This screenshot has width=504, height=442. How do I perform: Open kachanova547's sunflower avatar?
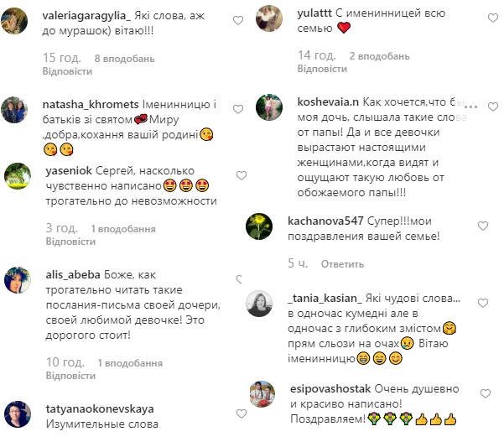coord(259,226)
